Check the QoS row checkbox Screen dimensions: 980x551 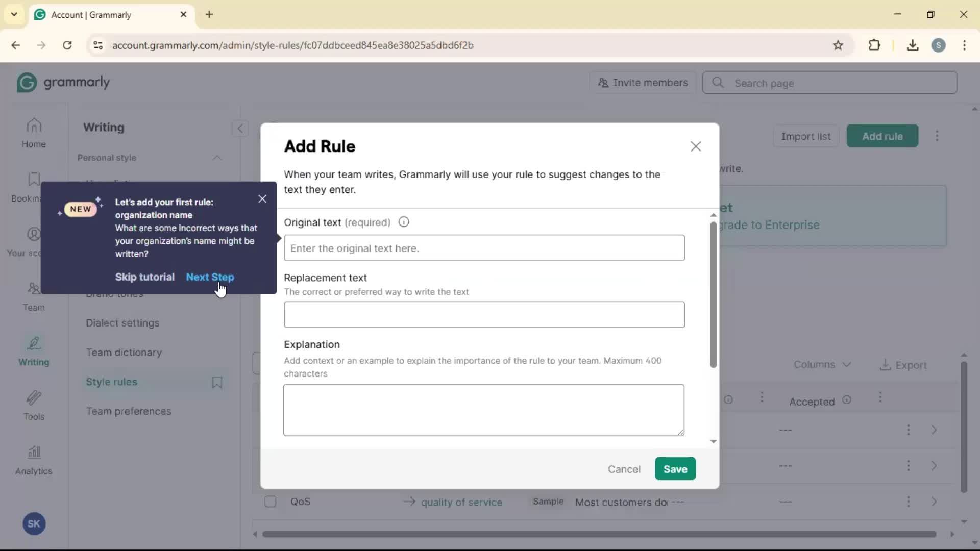[x=271, y=502]
